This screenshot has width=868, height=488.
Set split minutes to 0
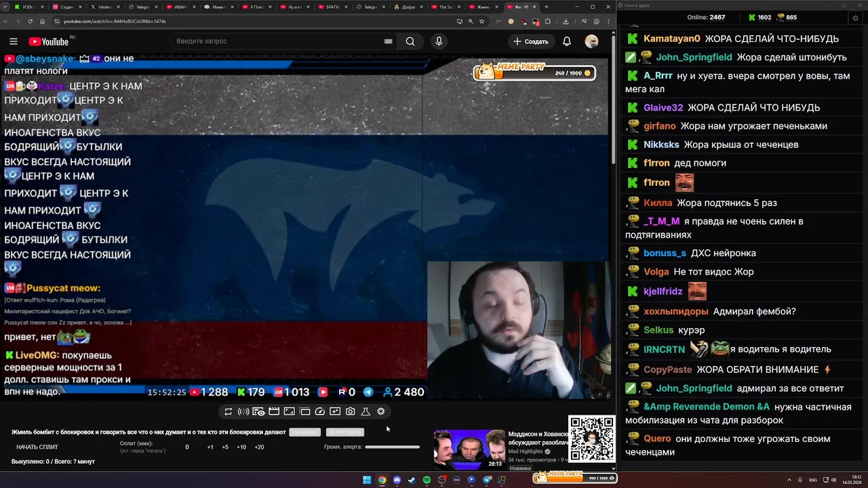187,447
